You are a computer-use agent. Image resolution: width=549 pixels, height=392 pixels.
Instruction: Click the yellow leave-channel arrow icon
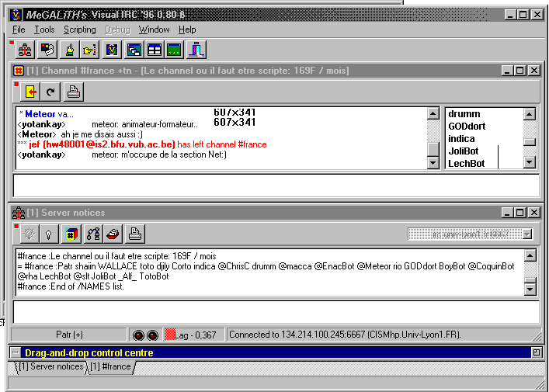coord(30,92)
